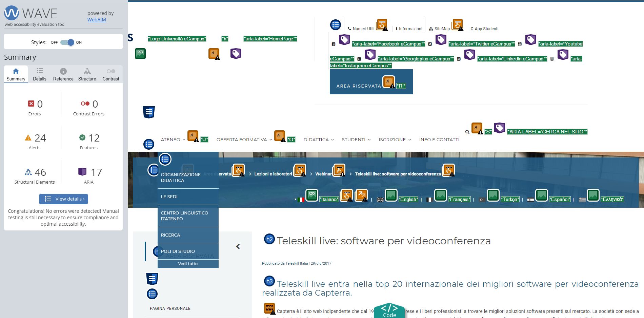Click the Pubblicato da Teleskill Italia text

[x=285, y=263]
